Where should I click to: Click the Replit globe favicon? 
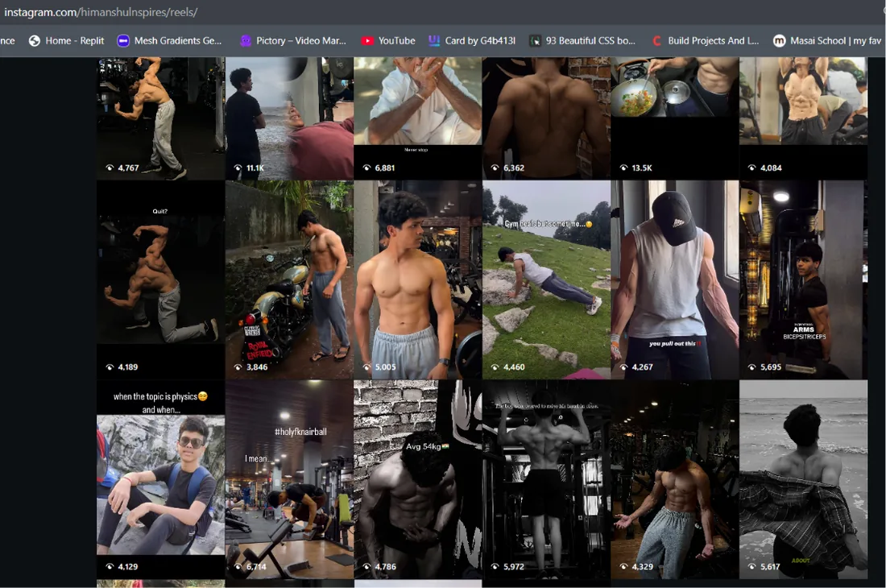[x=35, y=40]
